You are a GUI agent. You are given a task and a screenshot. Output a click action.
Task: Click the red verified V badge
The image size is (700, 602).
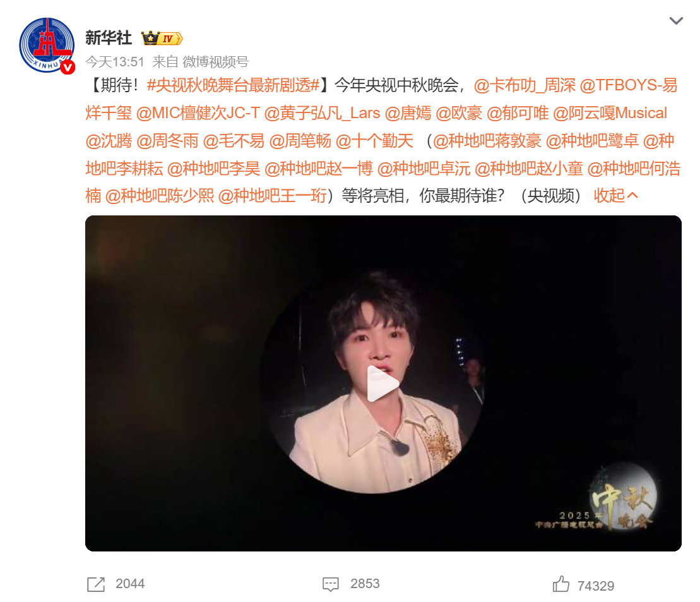(x=68, y=68)
